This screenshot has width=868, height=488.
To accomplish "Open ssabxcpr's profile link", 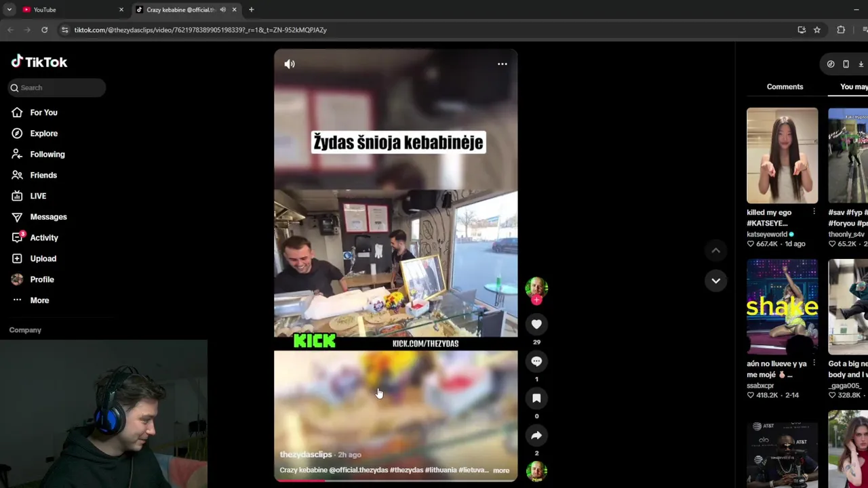I will [x=760, y=386].
